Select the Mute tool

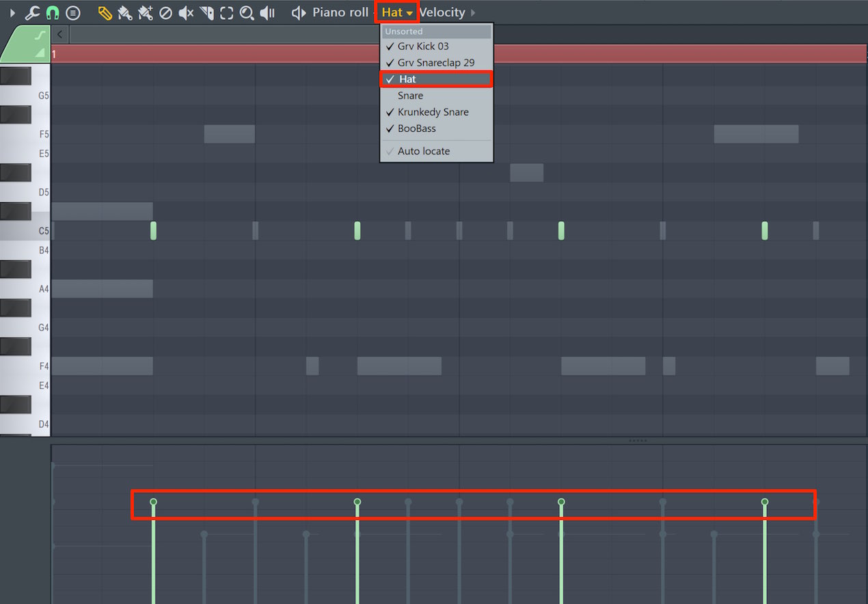pos(186,12)
